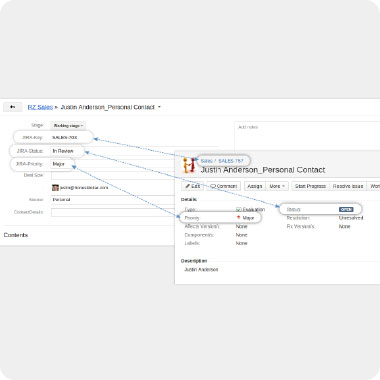Click the OPEN status badge

(346, 209)
